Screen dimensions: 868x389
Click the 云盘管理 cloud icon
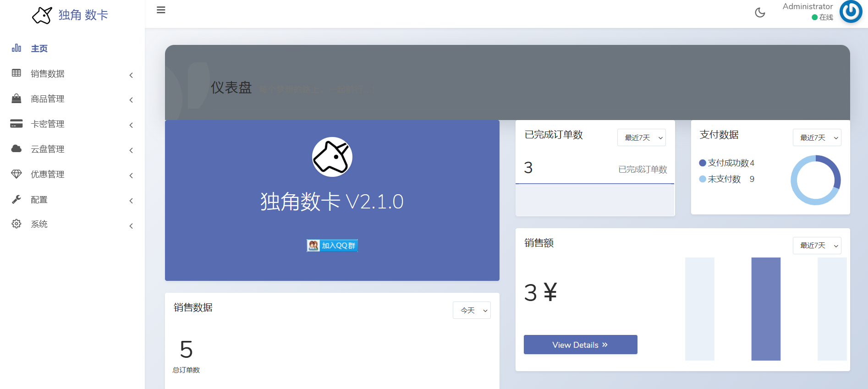click(x=16, y=149)
